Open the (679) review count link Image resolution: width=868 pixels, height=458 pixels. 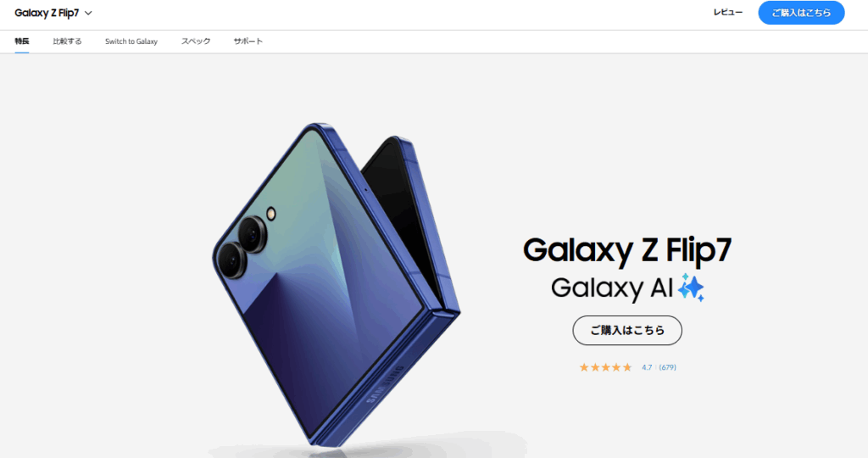click(668, 367)
